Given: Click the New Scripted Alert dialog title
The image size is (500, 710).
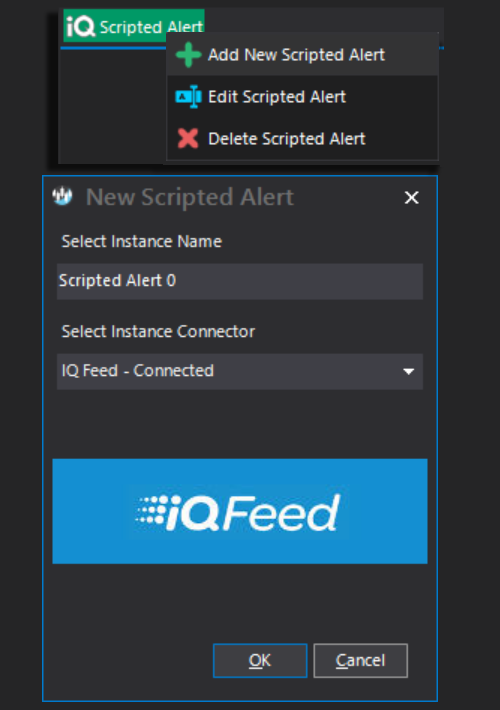Looking at the screenshot, I should tap(190, 197).
